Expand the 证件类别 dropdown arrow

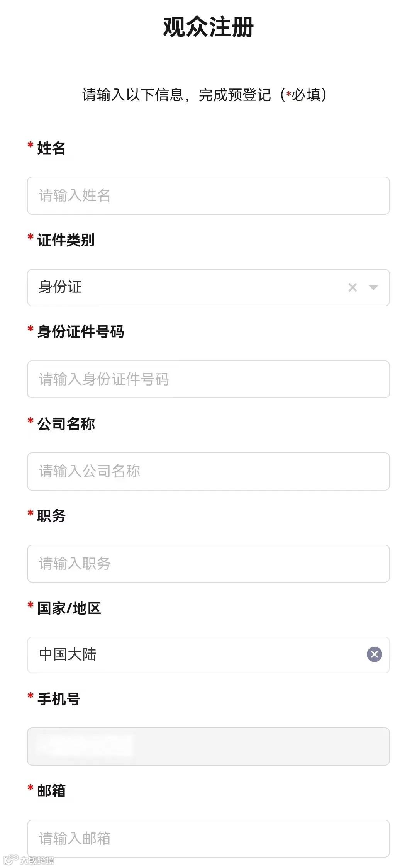coord(373,287)
